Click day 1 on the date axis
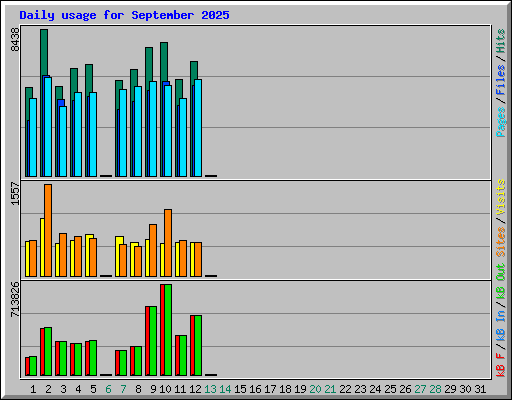The image size is (512, 400). 33,389
